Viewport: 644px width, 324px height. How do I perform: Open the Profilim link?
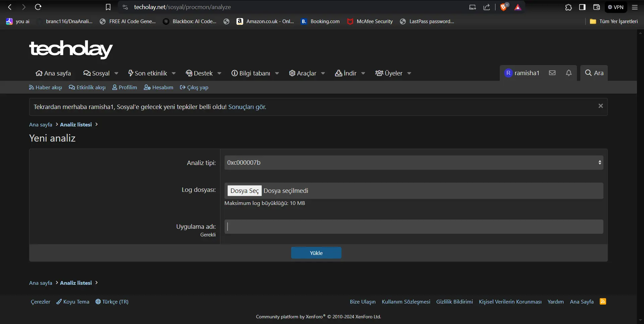pyautogui.click(x=125, y=88)
